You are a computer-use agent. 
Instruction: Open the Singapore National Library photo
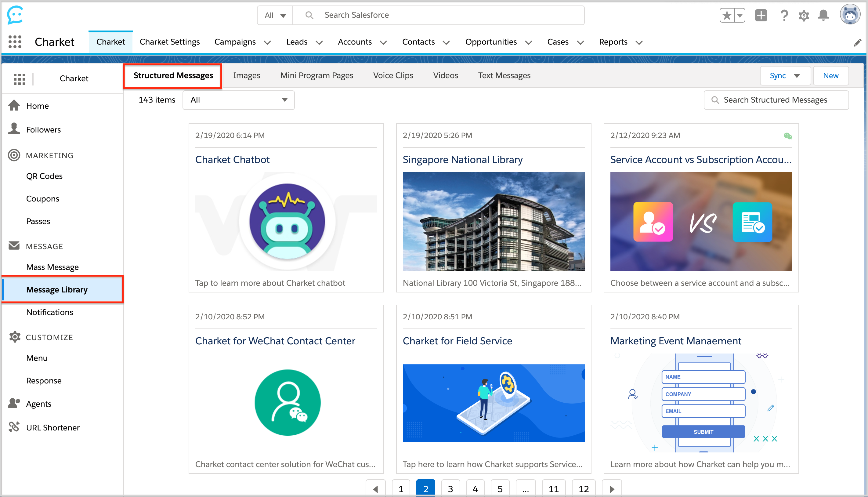pos(494,222)
